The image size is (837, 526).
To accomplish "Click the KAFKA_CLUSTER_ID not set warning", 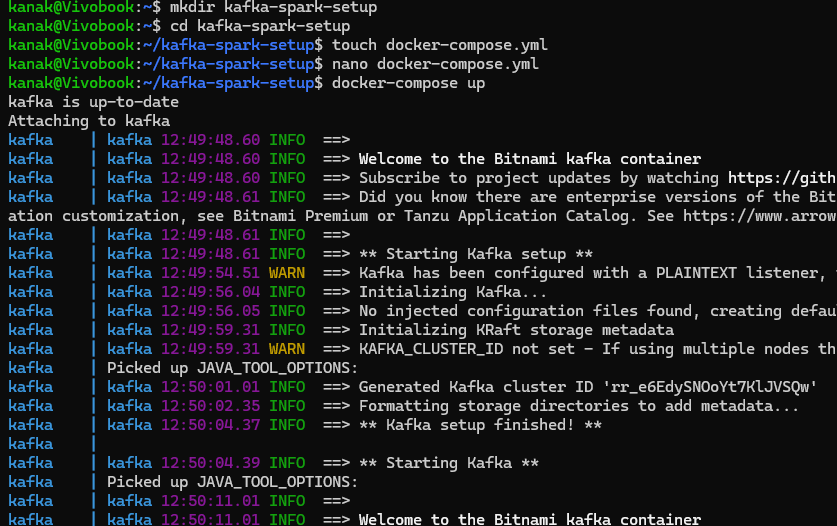I will [598, 349].
